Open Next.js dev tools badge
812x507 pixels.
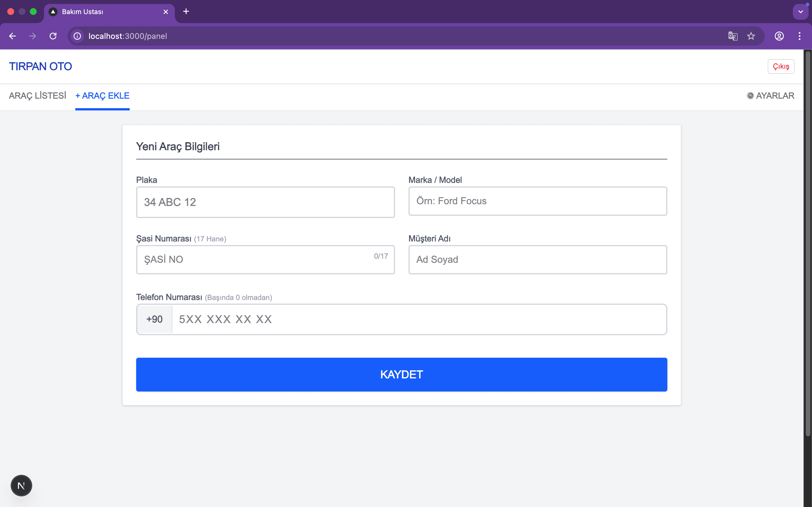[21, 485]
